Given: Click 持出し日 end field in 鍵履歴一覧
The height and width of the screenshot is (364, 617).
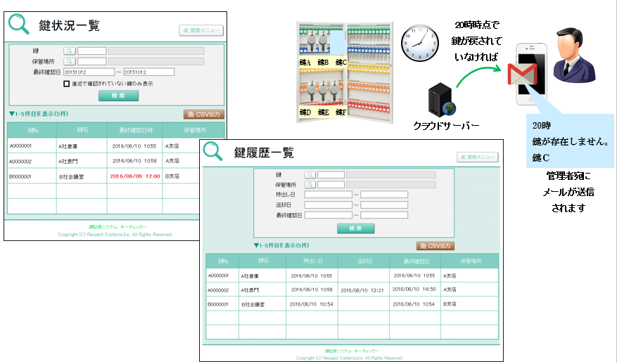Looking at the screenshot, I should point(384,195).
